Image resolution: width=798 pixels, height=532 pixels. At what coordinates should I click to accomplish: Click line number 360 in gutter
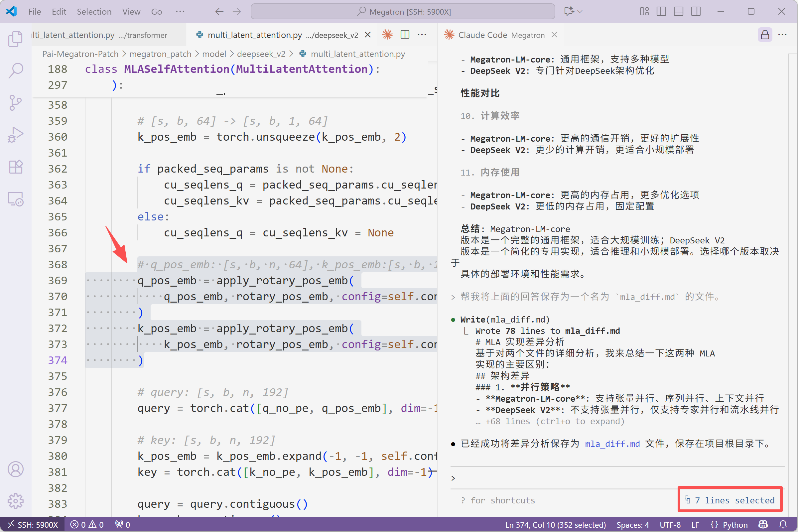57,137
